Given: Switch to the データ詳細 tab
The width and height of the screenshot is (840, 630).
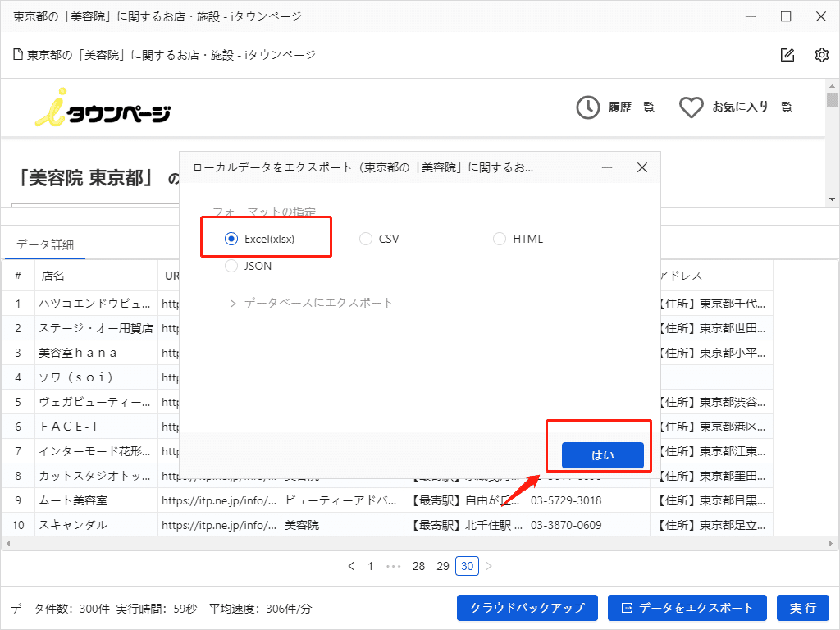Looking at the screenshot, I should click(x=45, y=244).
